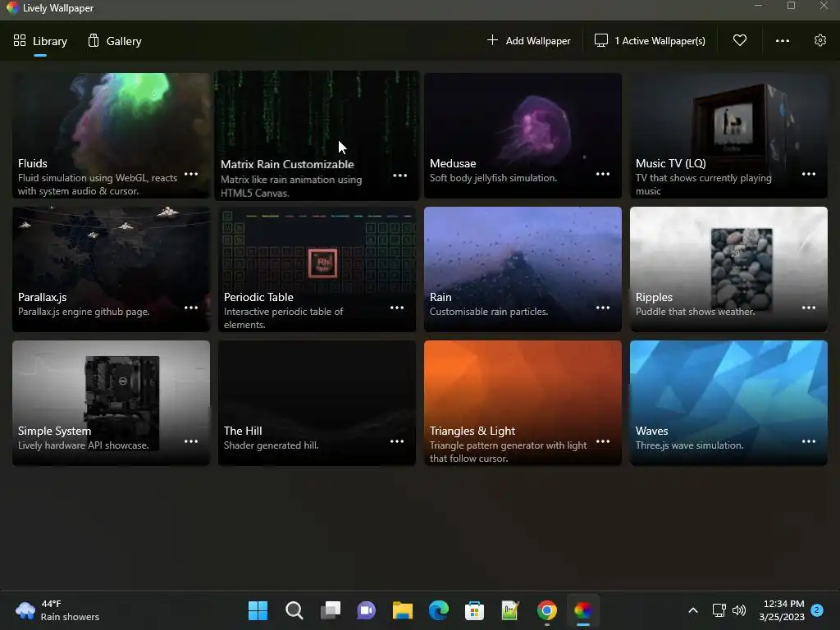Open the Windows Start menu
Image resolution: width=840 pixels, height=630 pixels.
pos(258,610)
